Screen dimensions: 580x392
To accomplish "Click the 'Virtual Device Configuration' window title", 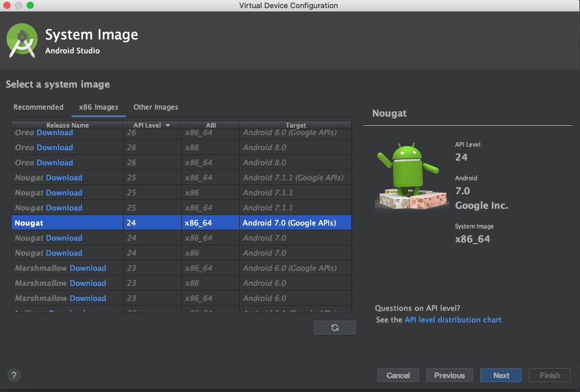I will tap(289, 6).
